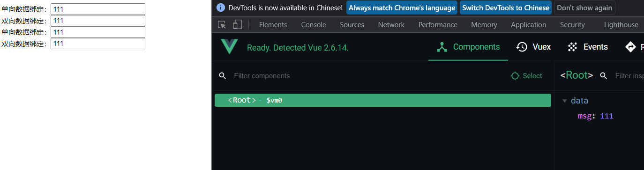Click the search icon next to Root inspector

tap(604, 76)
